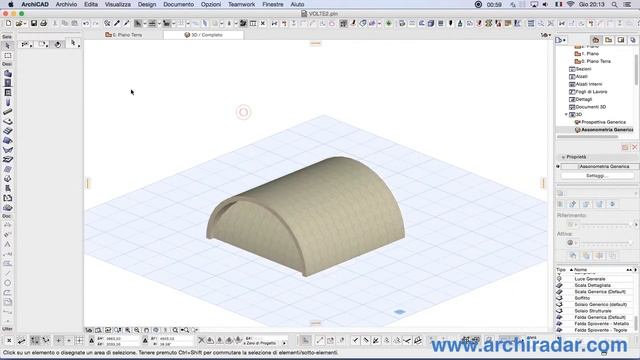Open the tab overflow dropdown

coord(546,35)
